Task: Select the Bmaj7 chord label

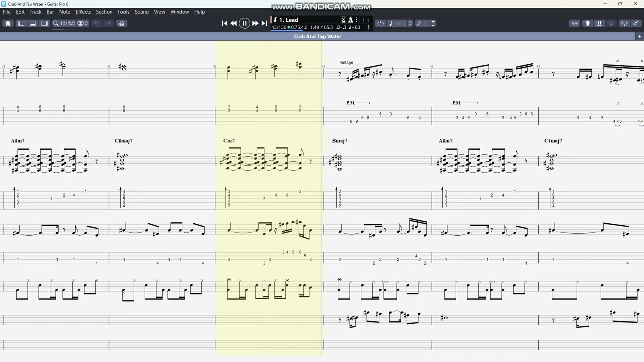Action: (x=340, y=141)
